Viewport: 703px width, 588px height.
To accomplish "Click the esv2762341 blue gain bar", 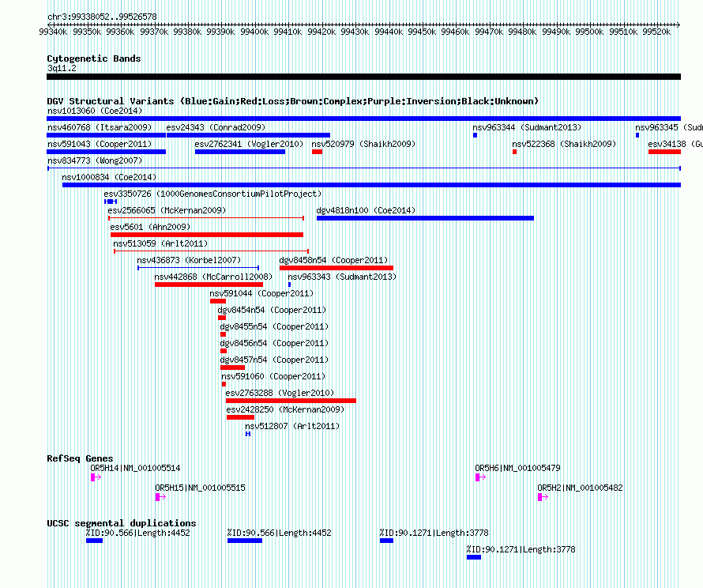I will (240, 152).
